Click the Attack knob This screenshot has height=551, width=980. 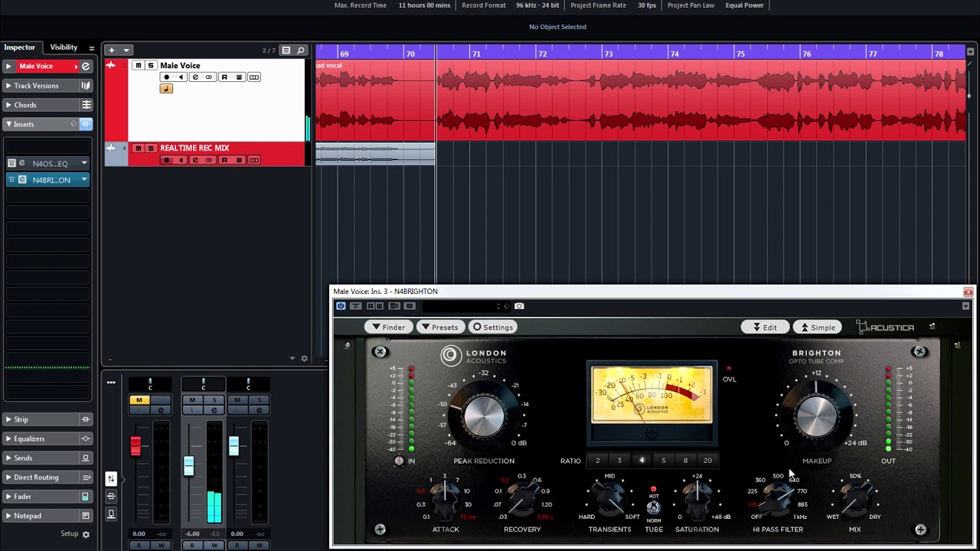pos(445,498)
